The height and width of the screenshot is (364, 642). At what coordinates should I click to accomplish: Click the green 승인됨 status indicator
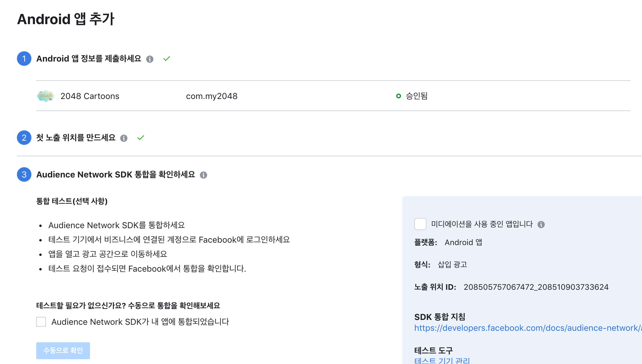click(399, 96)
